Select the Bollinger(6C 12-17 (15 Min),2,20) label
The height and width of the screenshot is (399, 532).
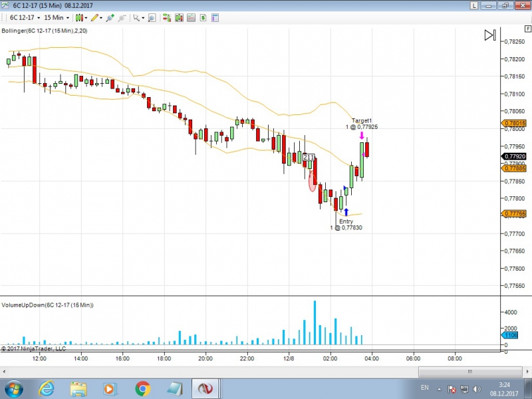pos(45,31)
